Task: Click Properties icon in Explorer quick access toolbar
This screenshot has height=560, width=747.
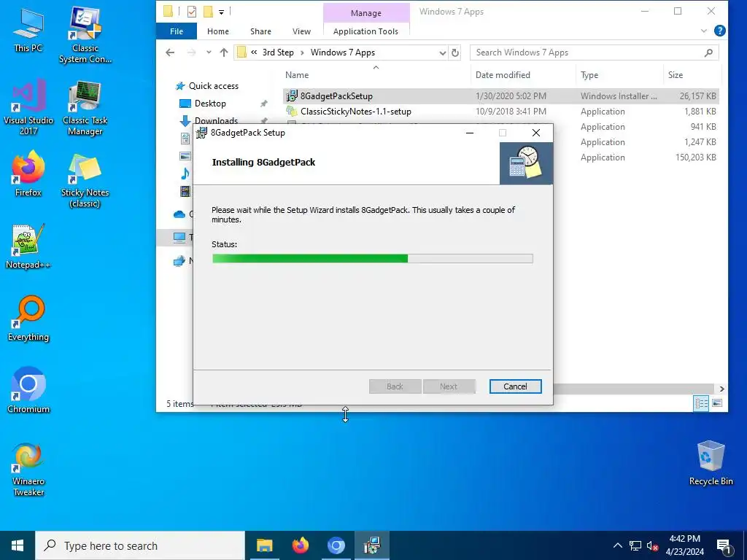Action: click(x=192, y=12)
